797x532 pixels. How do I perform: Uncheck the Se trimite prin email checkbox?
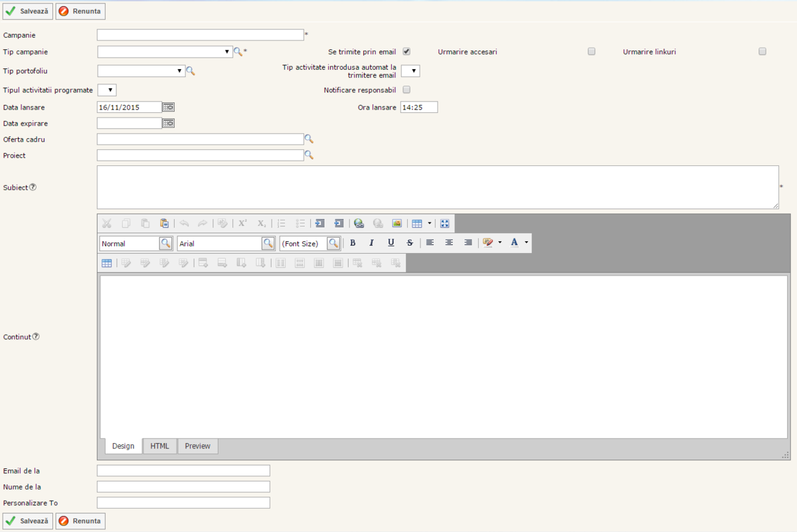tap(406, 52)
